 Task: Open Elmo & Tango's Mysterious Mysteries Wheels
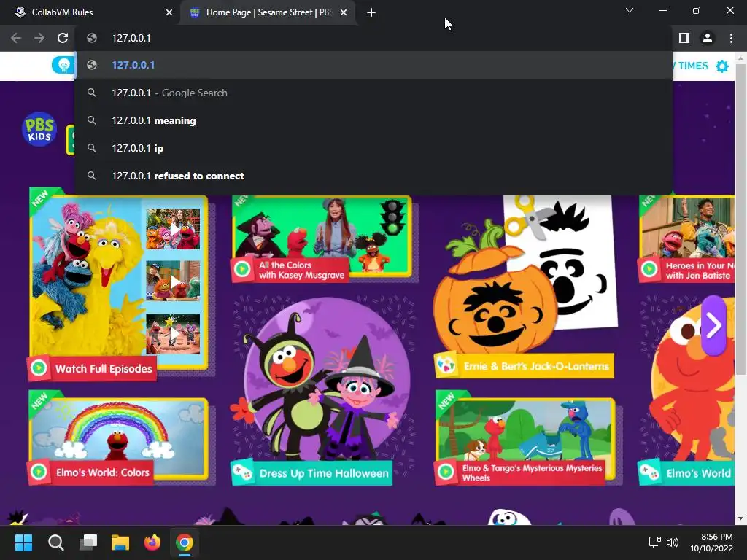pyautogui.click(x=524, y=438)
